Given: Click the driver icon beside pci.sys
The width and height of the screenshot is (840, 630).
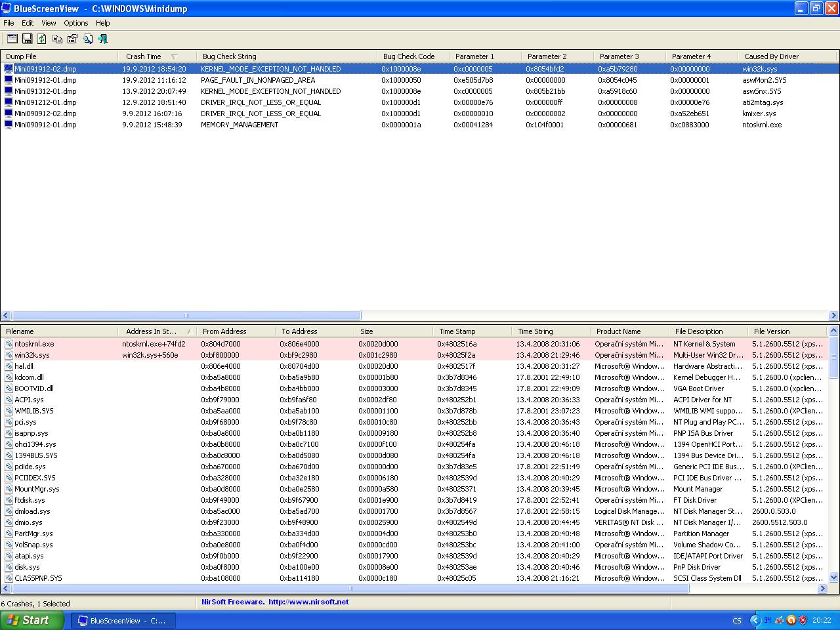Looking at the screenshot, I should (9, 422).
